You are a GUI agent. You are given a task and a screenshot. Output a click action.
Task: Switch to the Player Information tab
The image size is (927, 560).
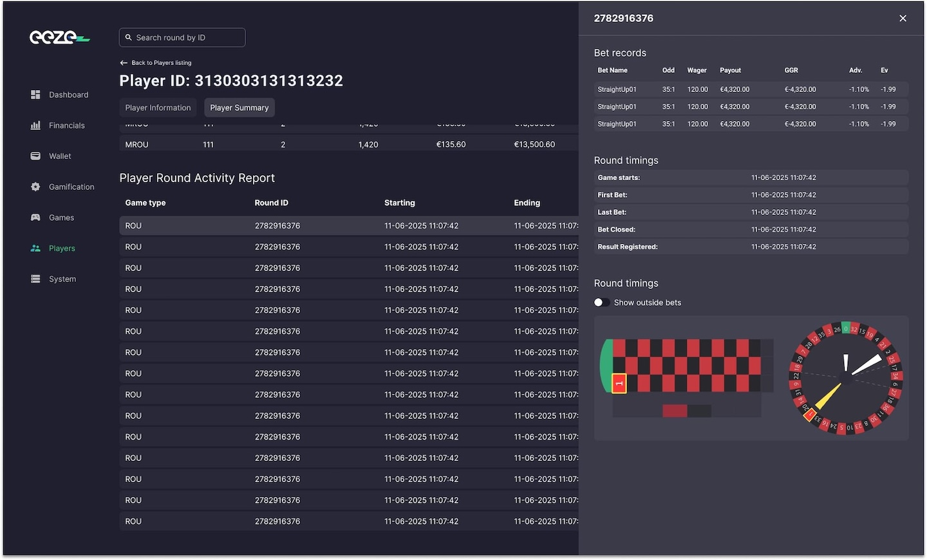click(158, 107)
